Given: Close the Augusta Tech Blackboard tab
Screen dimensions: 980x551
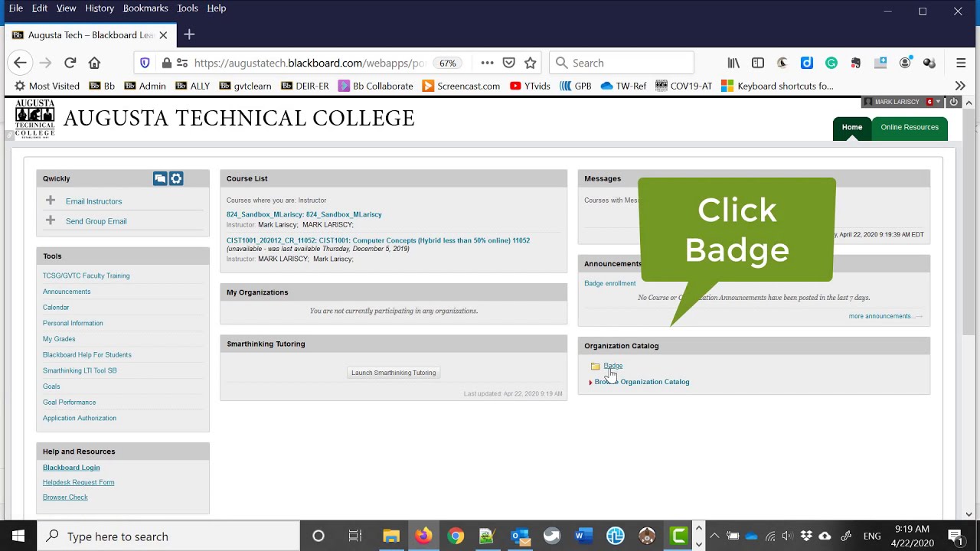Looking at the screenshot, I should [x=163, y=35].
